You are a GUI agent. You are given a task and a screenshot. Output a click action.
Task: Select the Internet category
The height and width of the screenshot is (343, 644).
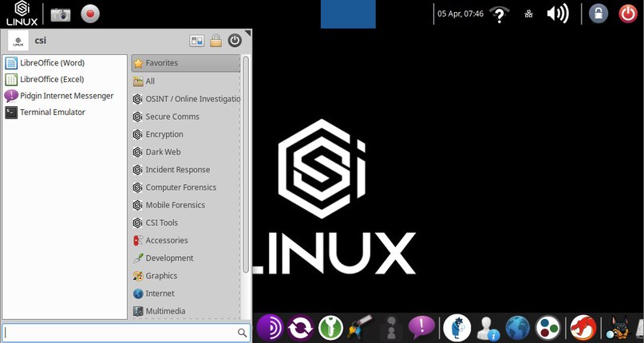pyautogui.click(x=186, y=294)
